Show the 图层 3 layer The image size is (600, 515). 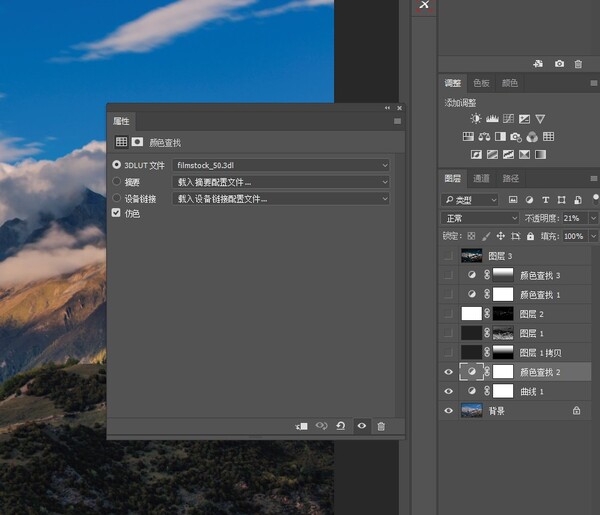(x=448, y=256)
